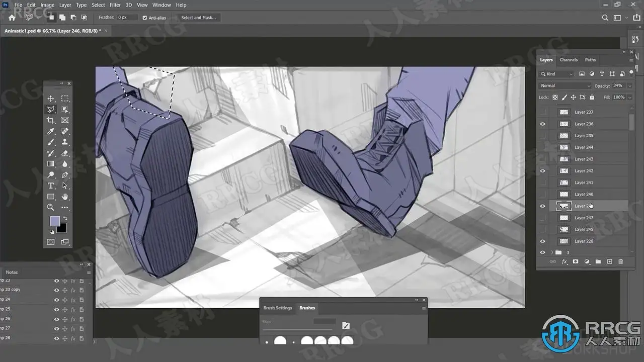
Task: Open the Filter menu
Action: [115, 5]
